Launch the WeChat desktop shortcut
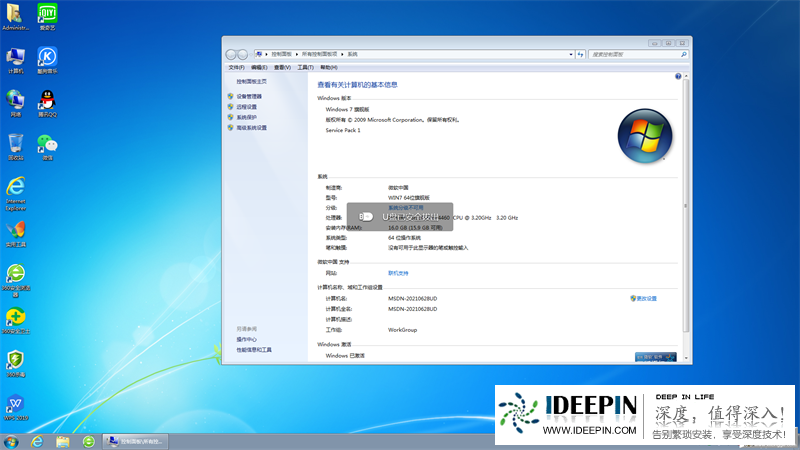Viewport: 800px width, 450px height. (47, 147)
